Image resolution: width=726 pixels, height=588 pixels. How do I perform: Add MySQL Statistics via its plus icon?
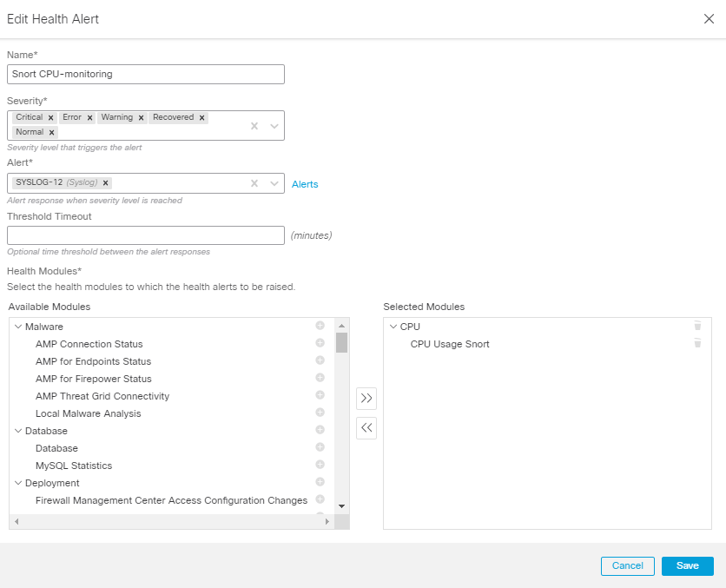click(320, 465)
